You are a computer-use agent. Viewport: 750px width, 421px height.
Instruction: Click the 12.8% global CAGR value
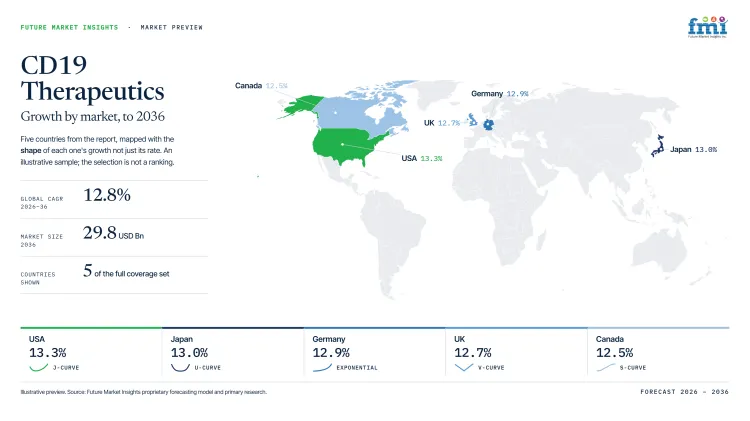[x=107, y=195]
